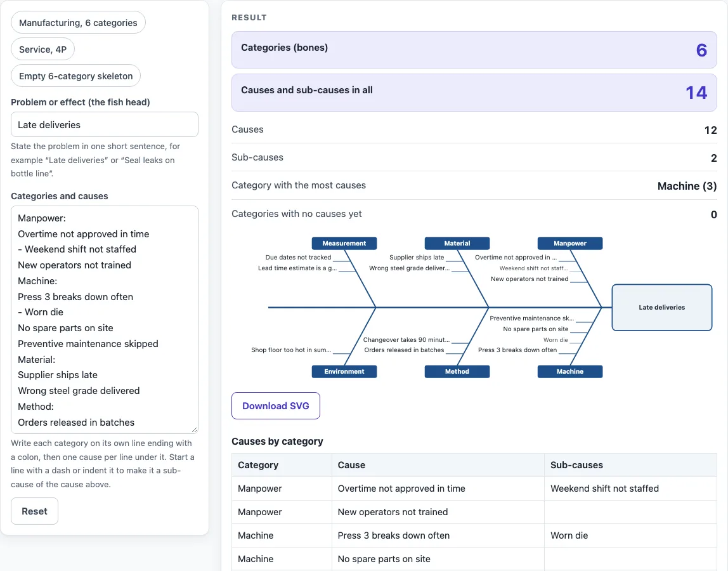The image size is (728, 571).
Task: Load the Service, 4P preset
Action: pos(42,49)
